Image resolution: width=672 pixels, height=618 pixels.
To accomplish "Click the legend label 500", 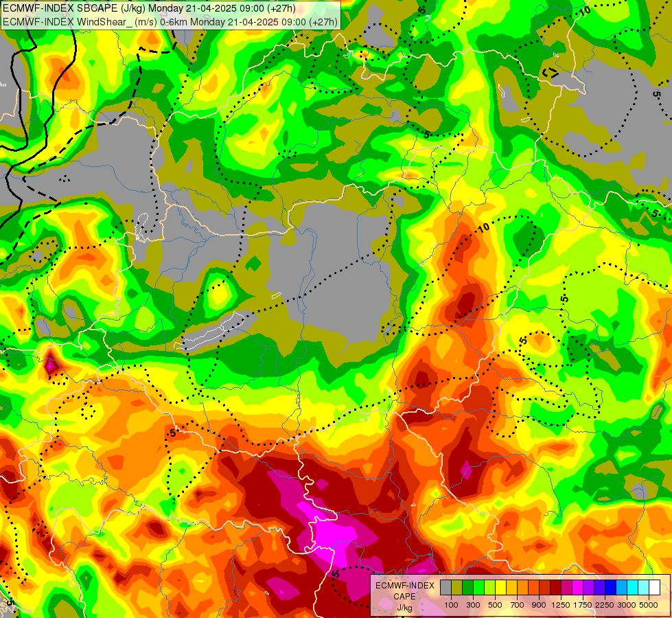I will [495, 605].
